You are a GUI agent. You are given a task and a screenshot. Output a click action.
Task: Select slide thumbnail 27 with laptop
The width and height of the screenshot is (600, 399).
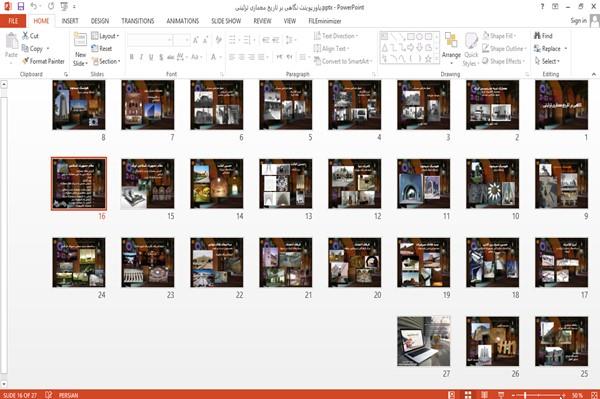pyautogui.click(x=424, y=341)
